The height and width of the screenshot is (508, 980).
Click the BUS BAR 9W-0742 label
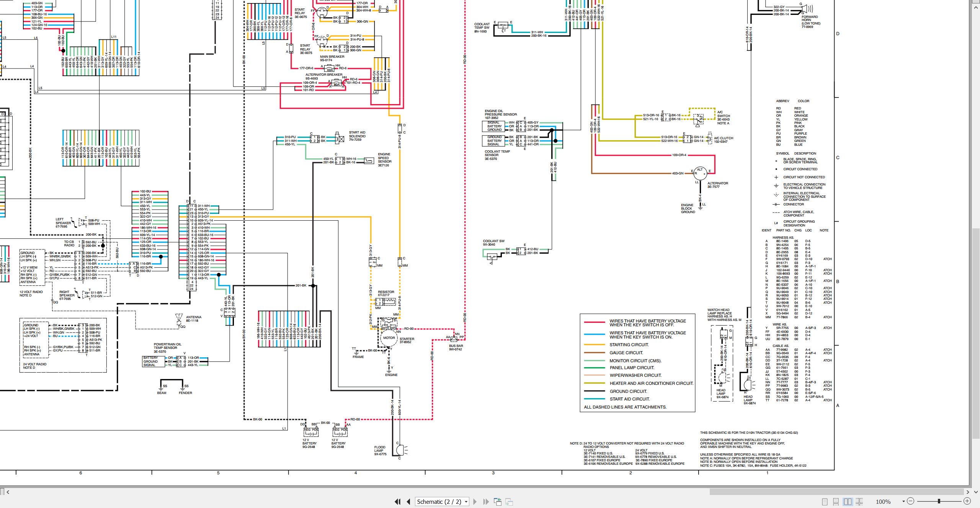pos(456,347)
